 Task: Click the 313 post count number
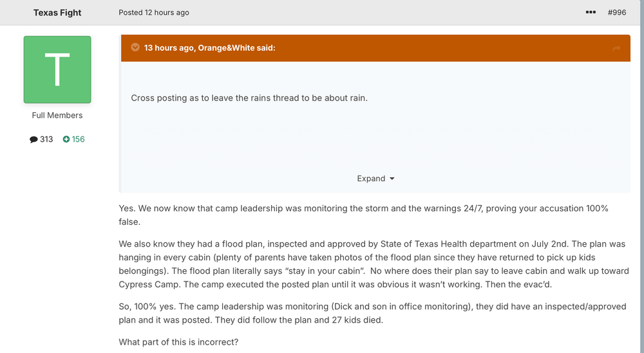(46, 139)
